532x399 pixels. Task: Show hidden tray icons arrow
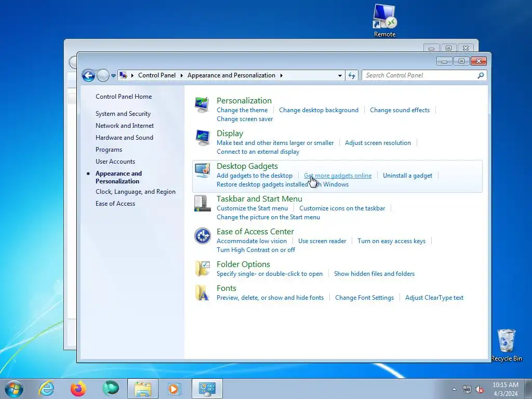coord(454,389)
